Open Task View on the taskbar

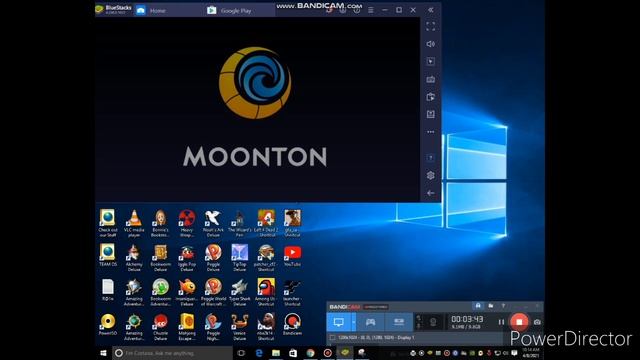(241, 353)
